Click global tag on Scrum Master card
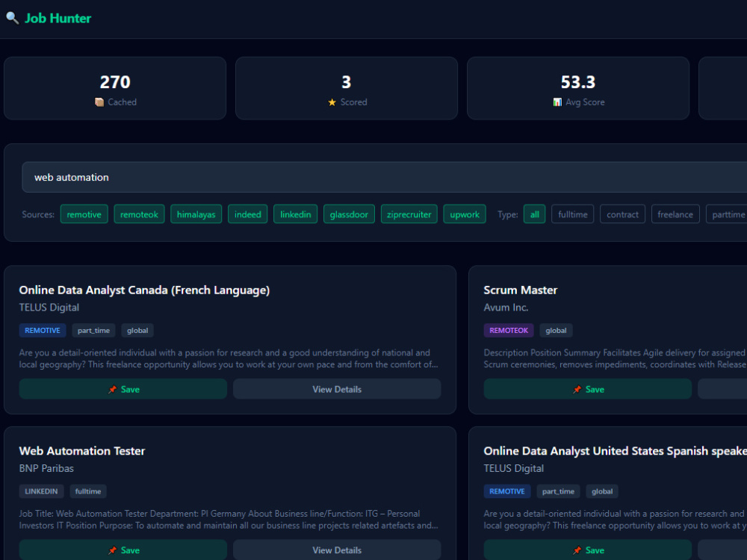 click(556, 331)
